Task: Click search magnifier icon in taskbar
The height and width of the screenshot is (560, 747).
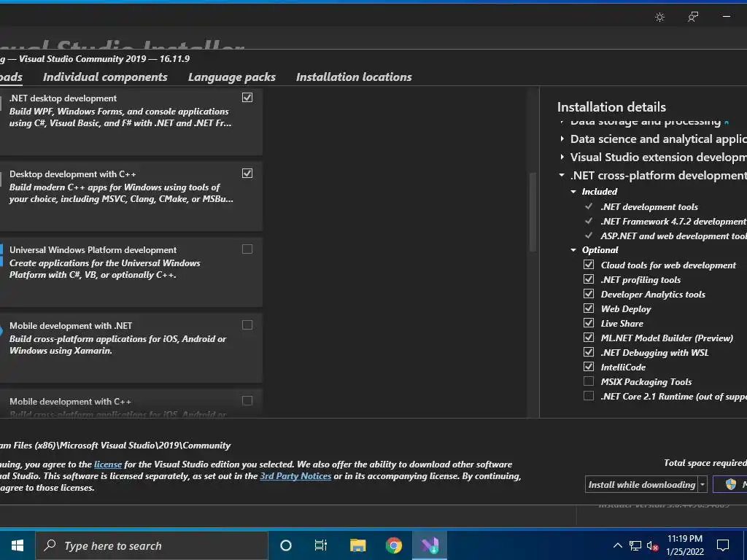Action: click(50, 545)
